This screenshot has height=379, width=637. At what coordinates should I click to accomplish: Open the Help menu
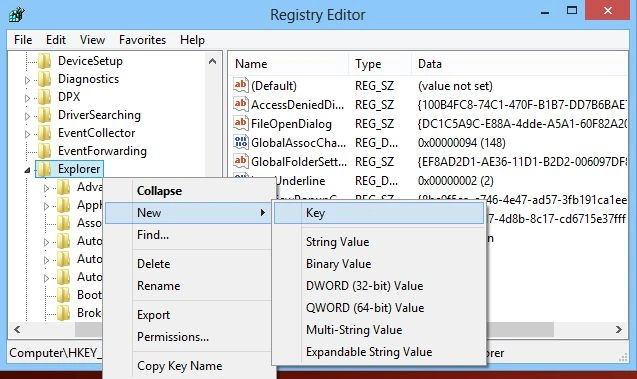(x=192, y=40)
